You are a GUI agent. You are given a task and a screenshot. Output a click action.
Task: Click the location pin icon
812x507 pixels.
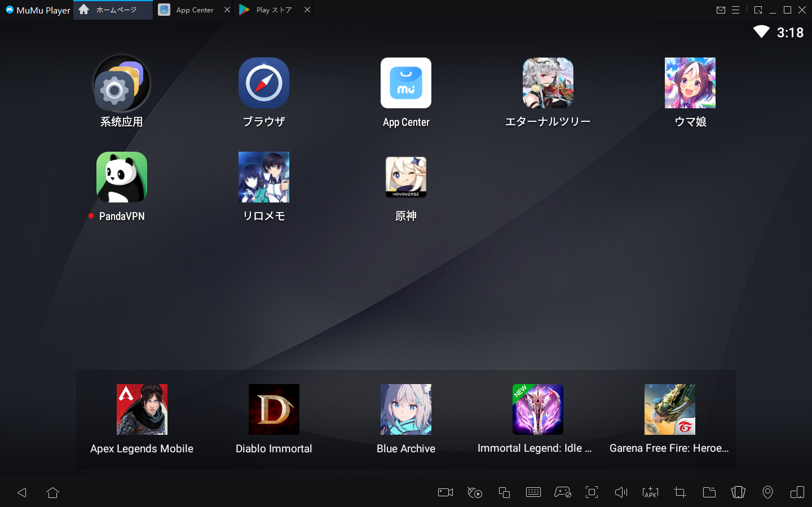[767, 492]
